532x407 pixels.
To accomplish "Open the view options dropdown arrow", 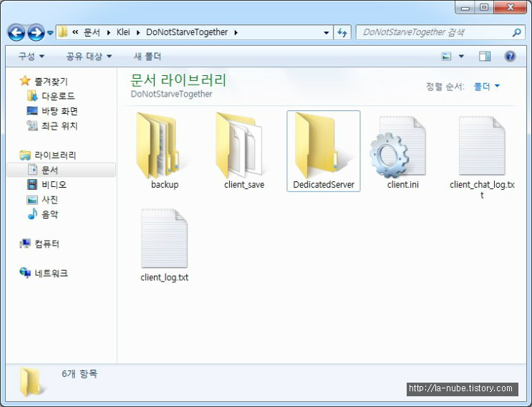I will [461, 57].
